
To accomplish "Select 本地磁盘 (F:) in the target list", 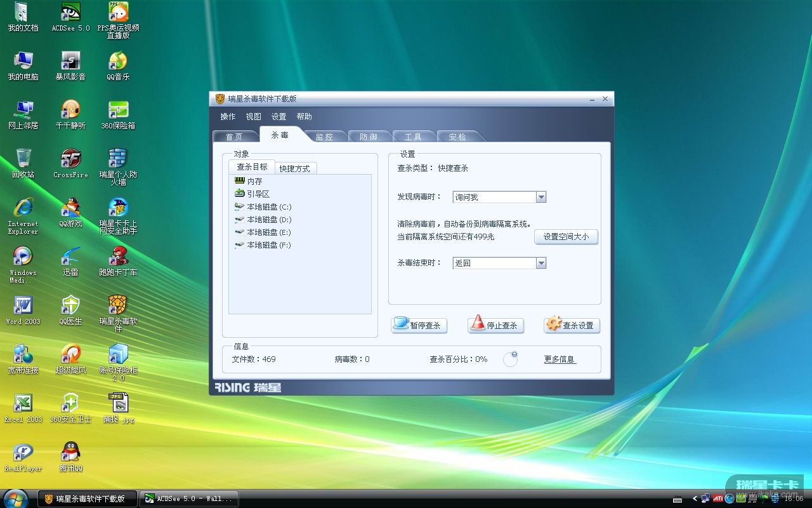I will 263,245.
